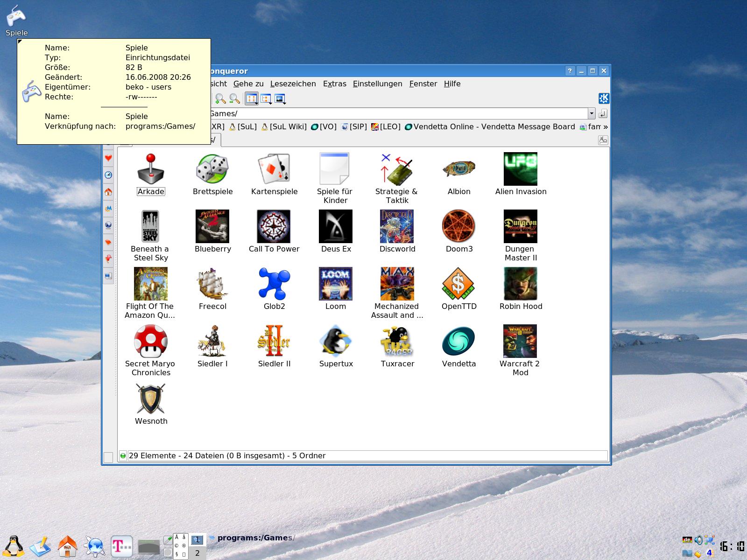Open the Hilfe menu
Viewport: 747px width, 560px height.
[x=452, y=84]
